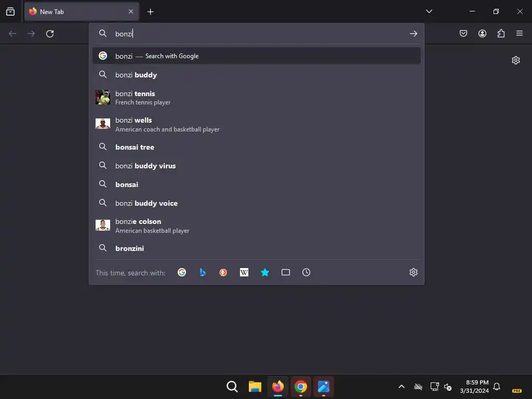Open the Extensions puzzle icon
Viewport: 532px width, 399px height.
(x=501, y=33)
